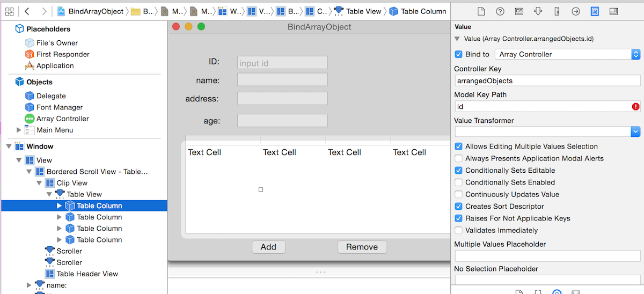This screenshot has width=644, height=294.
Task: Click the related items grid icon
Action: pos(9,11)
